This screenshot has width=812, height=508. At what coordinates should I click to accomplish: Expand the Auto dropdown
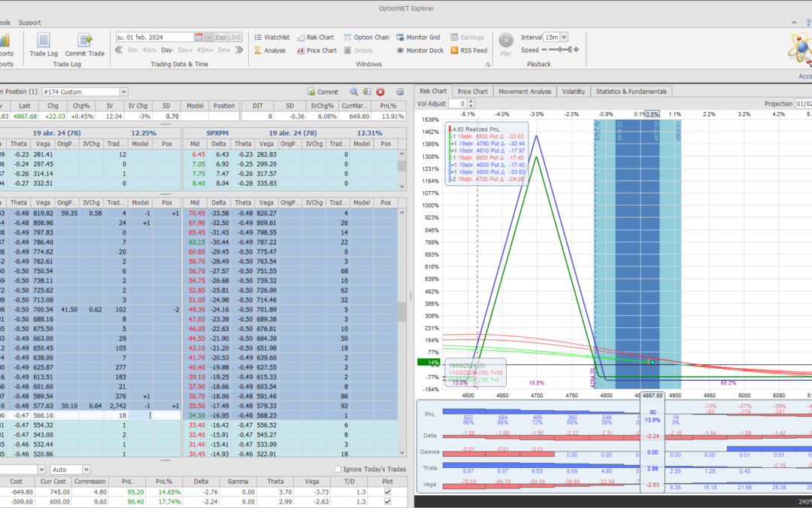(x=87, y=470)
